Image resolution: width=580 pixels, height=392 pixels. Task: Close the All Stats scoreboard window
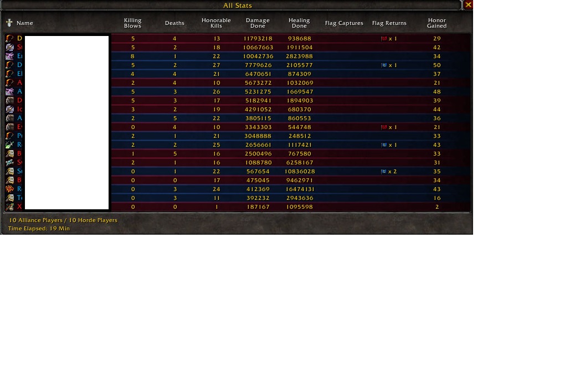pos(468,5)
